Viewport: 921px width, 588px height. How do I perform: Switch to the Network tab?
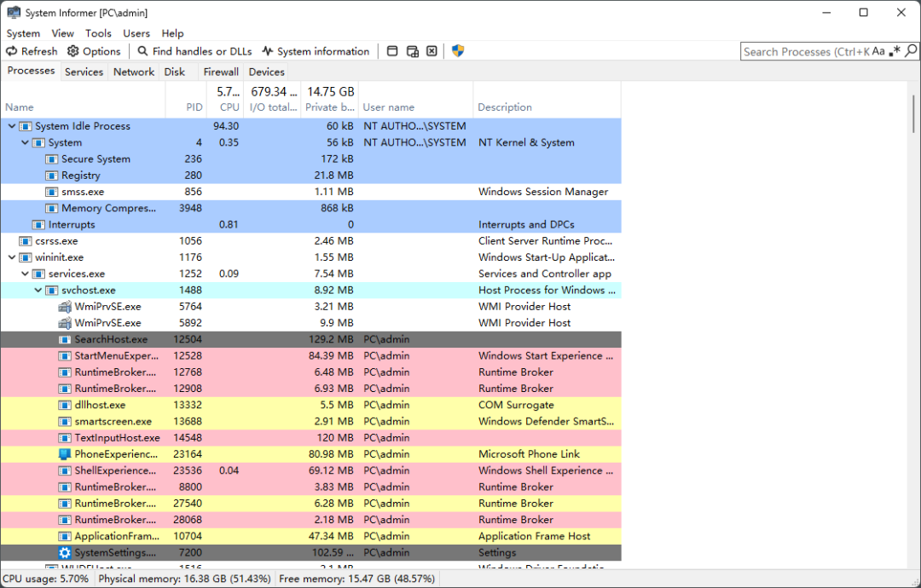tap(134, 72)
